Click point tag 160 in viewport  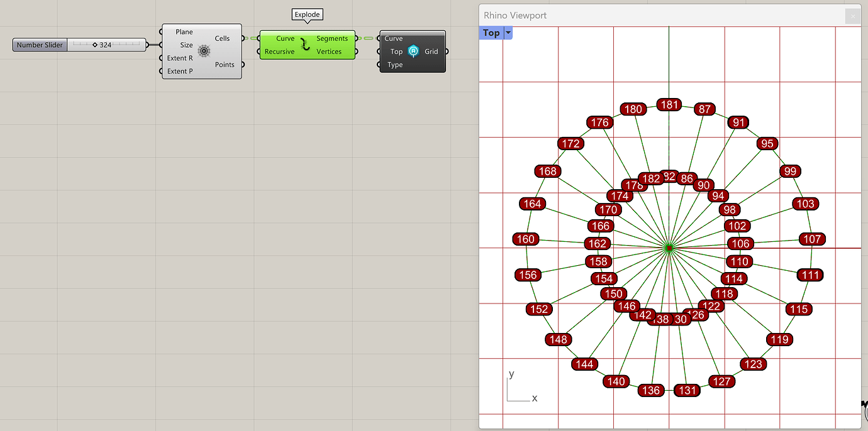[x=525, y=239]
